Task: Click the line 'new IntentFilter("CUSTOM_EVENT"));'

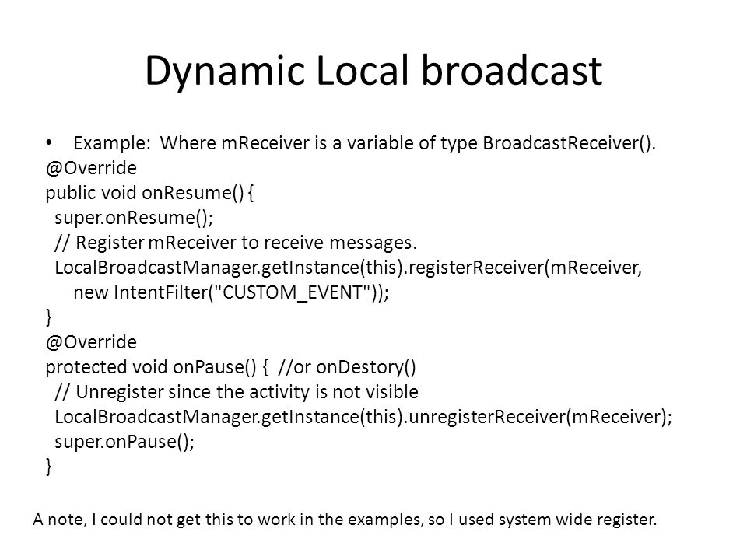Action: click(x=231, y=292)
